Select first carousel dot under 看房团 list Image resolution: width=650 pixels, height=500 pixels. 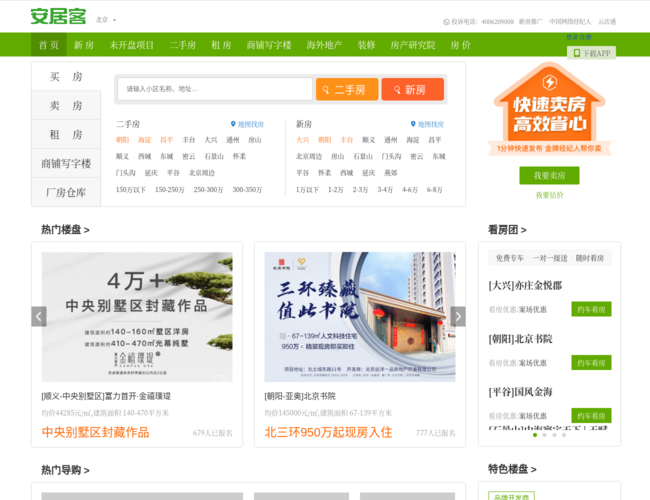[535, 435]
